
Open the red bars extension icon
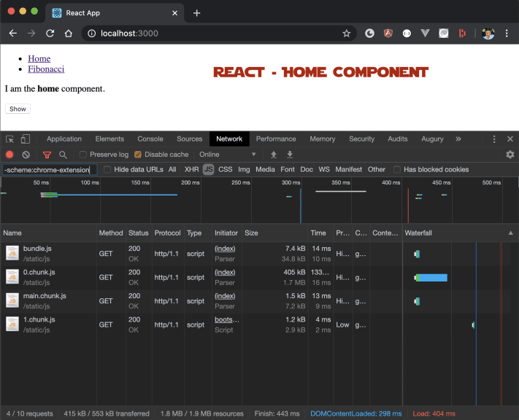462,33
